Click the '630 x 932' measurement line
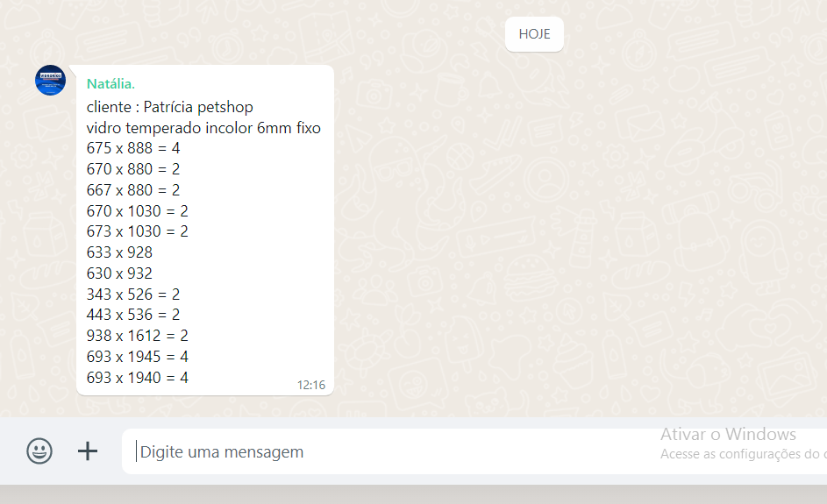The image size is (827, 504). tap(120, 273)
